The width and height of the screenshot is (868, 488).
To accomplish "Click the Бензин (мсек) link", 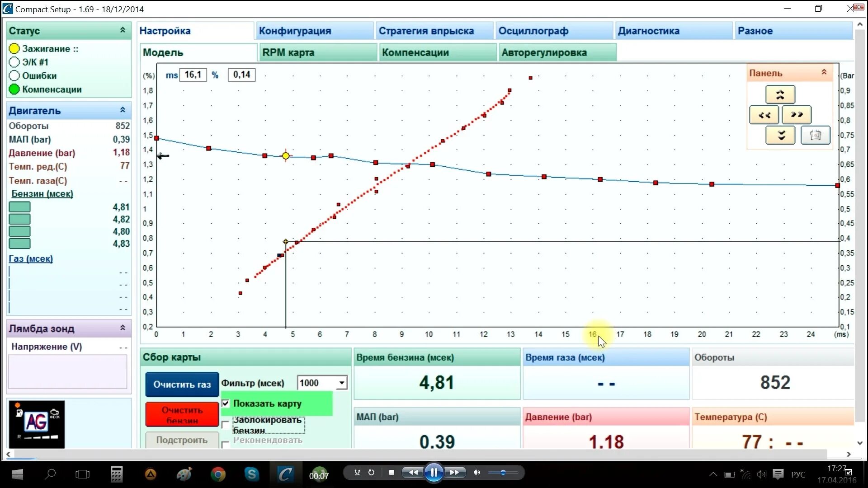I will (42, 194).
